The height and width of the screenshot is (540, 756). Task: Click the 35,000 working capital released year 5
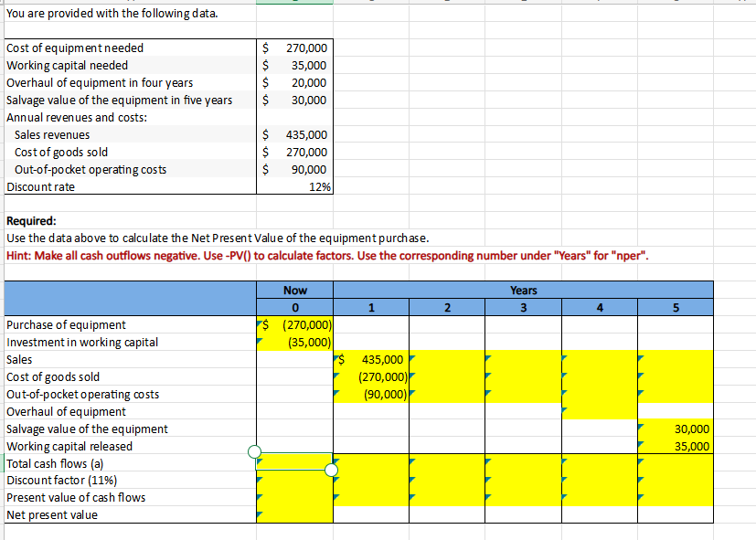click(676, 447)
